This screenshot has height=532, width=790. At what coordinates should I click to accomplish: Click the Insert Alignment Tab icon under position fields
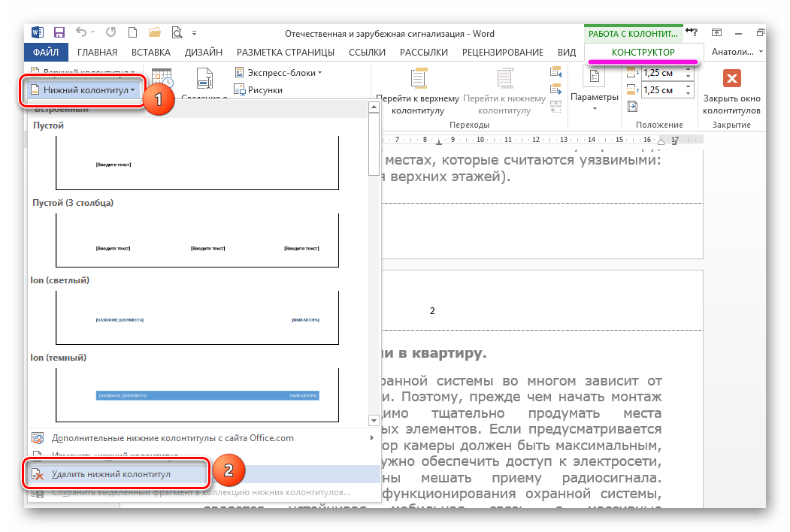tap(631, 106)
